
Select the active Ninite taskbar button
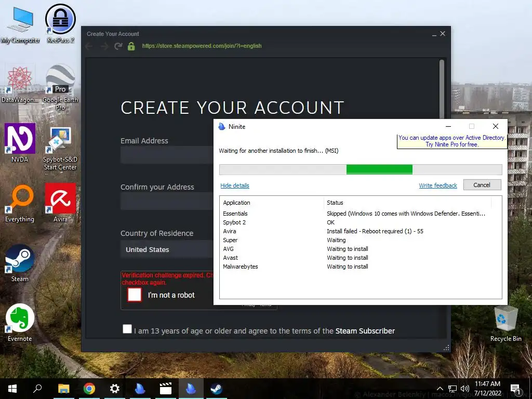[x=191, y=389]
